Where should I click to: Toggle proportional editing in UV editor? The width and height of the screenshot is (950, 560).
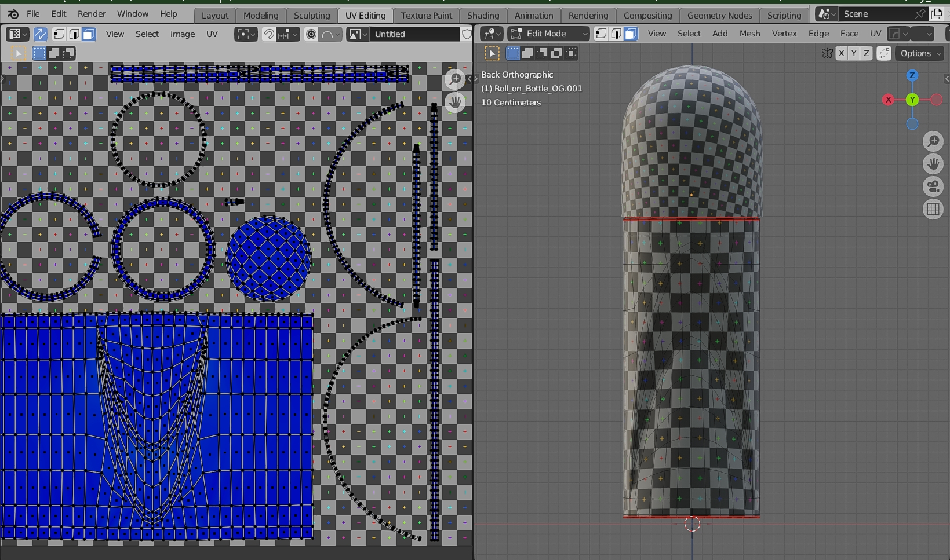[x=311, y=34]
